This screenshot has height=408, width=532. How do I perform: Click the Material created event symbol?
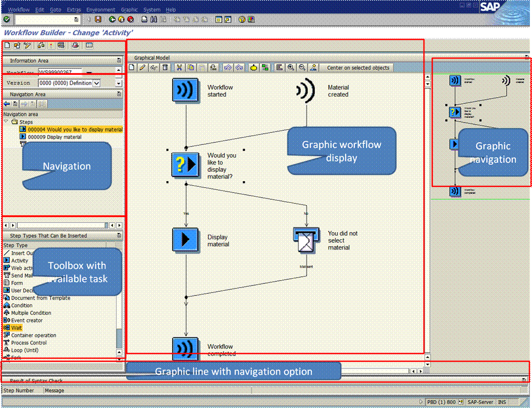[x=305, y=90]
